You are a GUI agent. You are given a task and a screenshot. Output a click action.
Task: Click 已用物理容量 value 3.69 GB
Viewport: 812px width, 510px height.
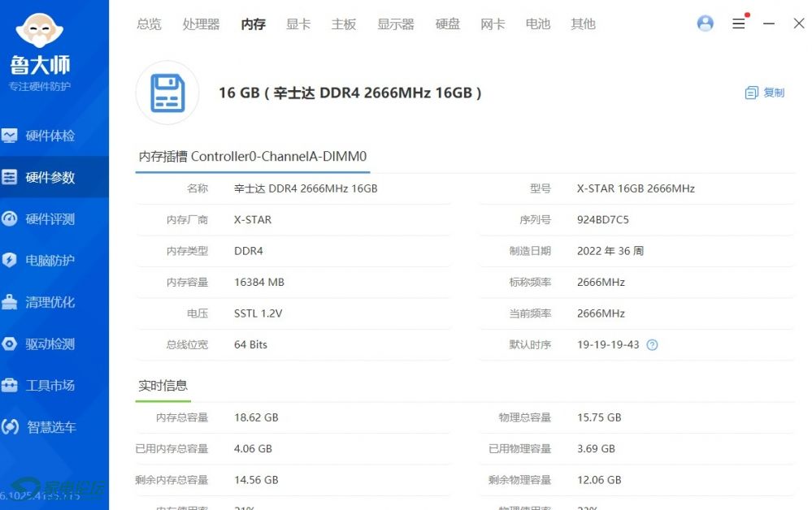(x=596, y=448)
